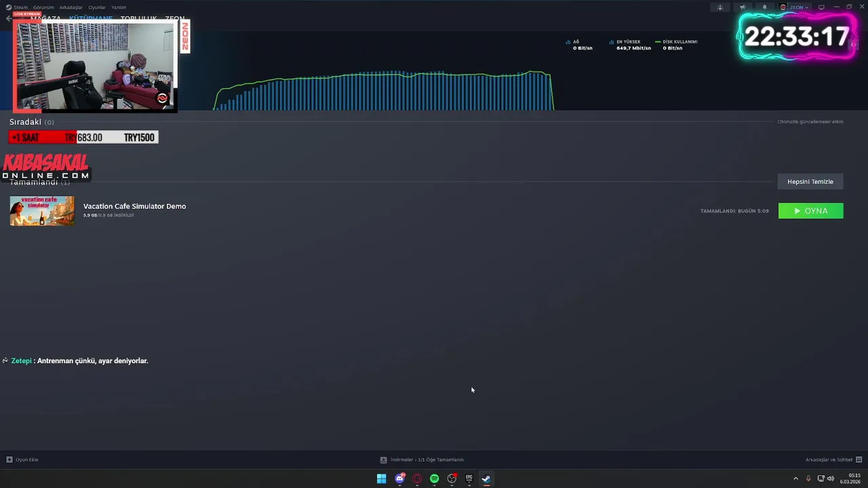Click the Otomatik güncellemeler etkin text
The width and height of the screenshot is (868, 488).
(810, 122)
